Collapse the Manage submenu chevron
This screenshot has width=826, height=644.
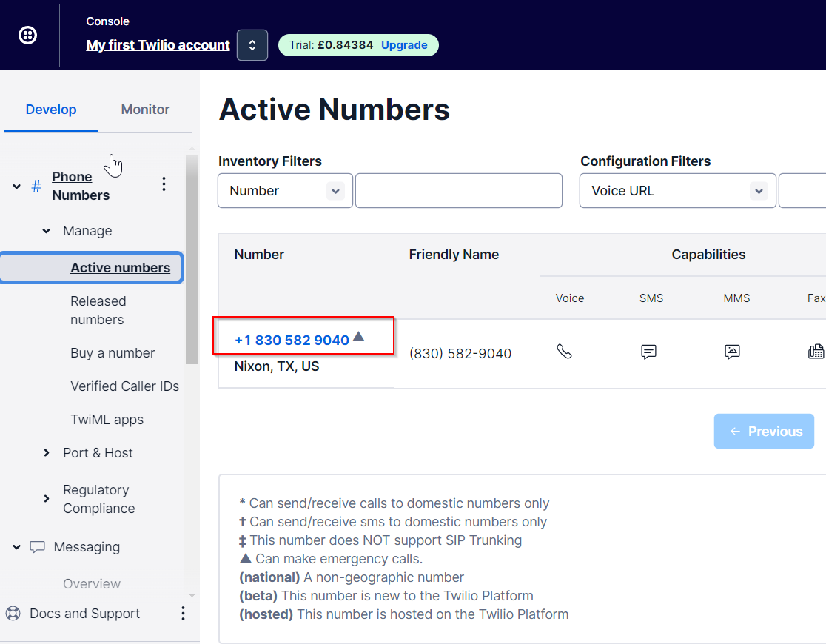[47, 231]
